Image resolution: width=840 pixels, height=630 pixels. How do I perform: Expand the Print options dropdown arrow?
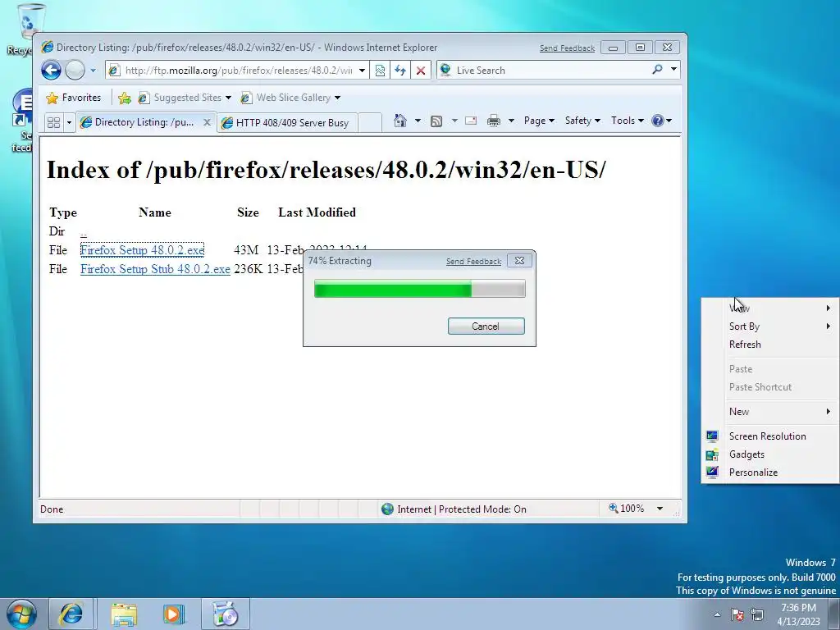(x=511, y=121)
